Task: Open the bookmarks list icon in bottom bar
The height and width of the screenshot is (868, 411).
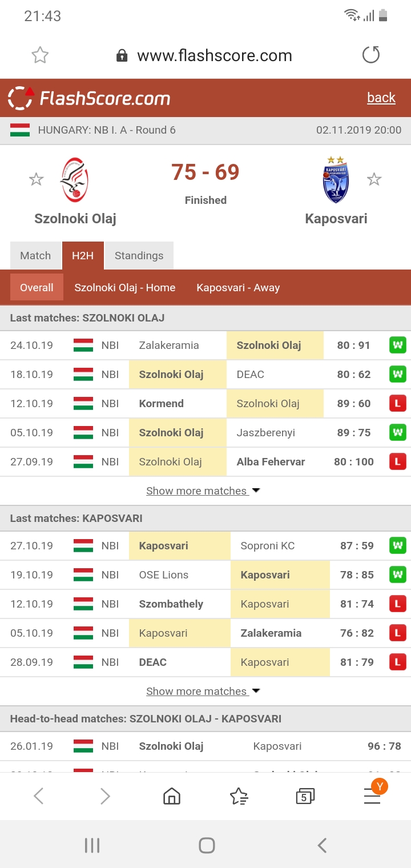Action: 239,796
